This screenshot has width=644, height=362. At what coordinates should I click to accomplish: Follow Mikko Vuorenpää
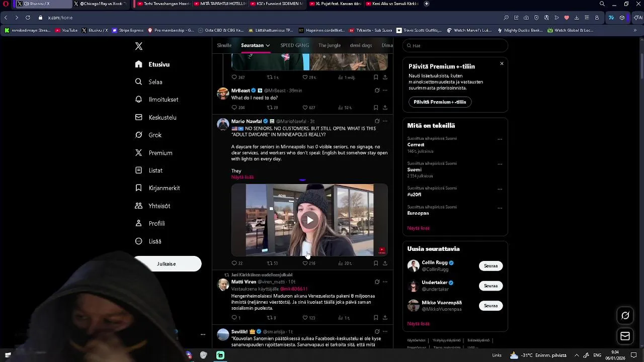(x=491, y=306)
